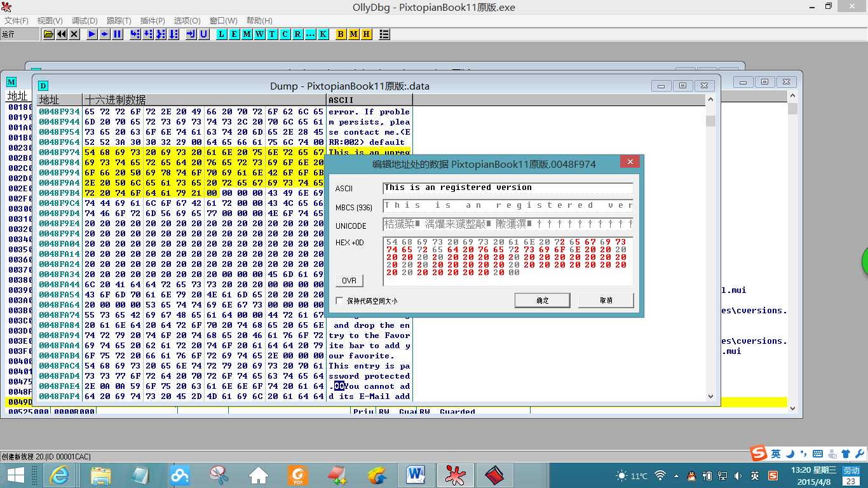Click inside the UNICODE input field

pyautogui.click(x=508, y=224)
